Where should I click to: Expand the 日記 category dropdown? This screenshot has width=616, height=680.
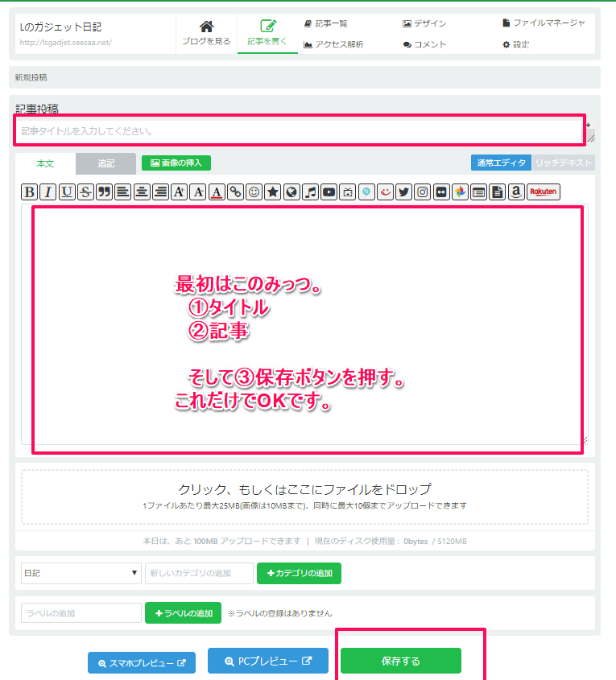click(81, 573)
